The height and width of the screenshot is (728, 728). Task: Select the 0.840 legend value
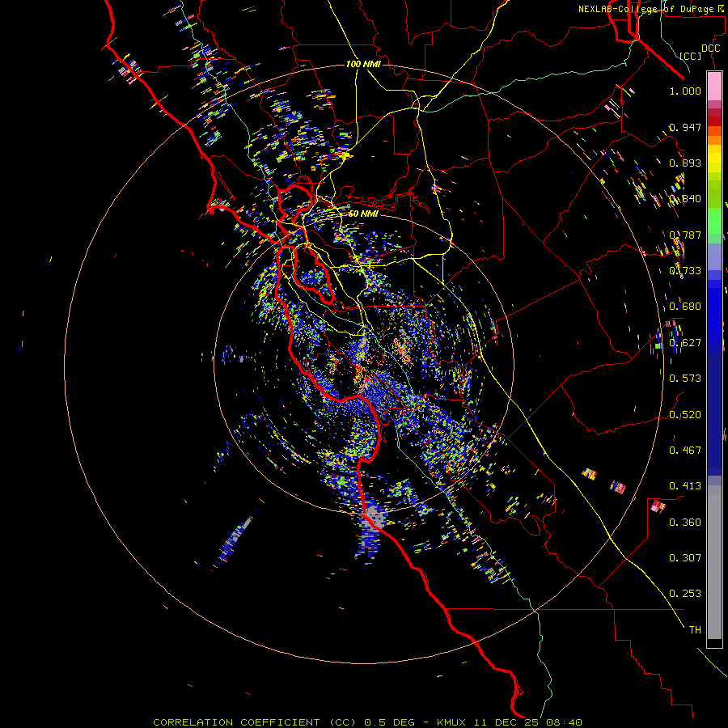[x=685, y=199]
